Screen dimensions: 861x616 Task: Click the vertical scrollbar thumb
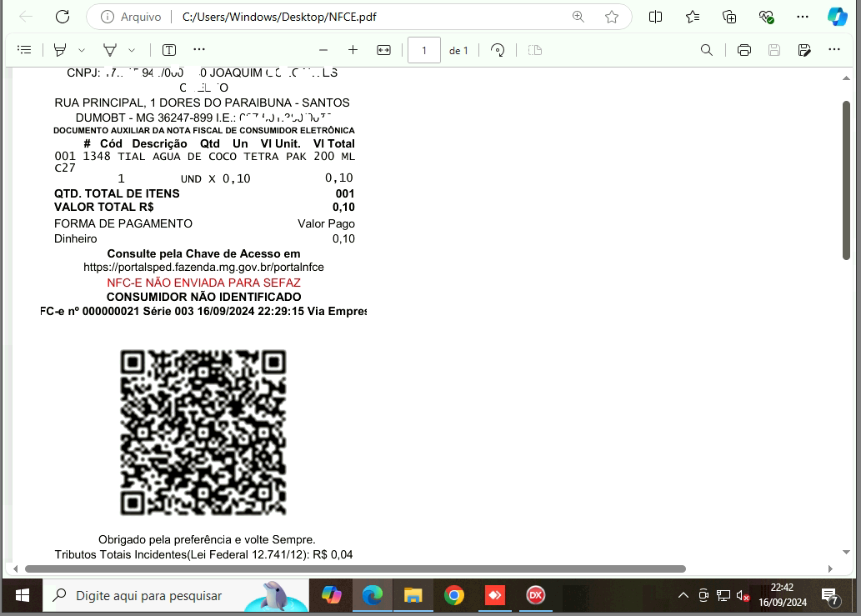(846, 180)
